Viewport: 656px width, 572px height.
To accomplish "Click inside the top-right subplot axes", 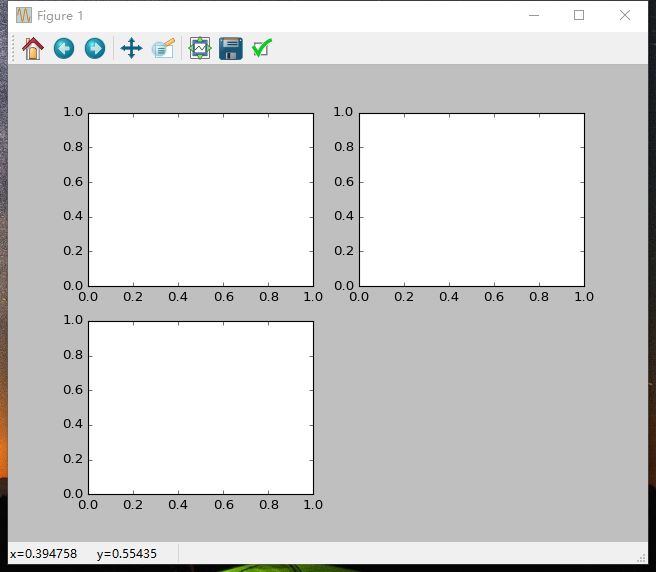I will coord(472,200).
